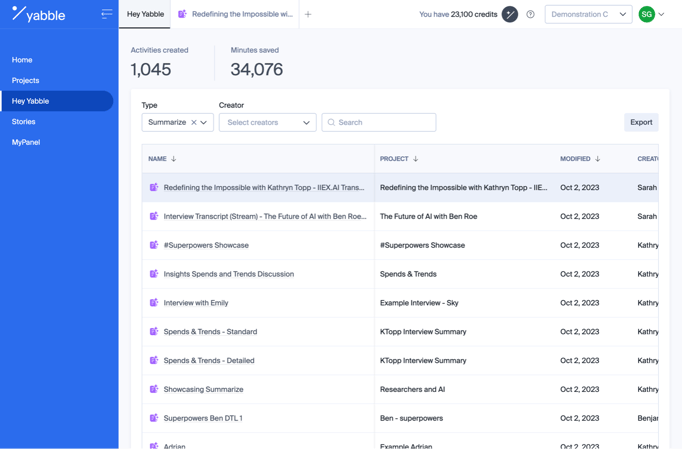Click the Ben - superpowers project cell
Screen dimensions: 682x451
(x=411, y=418)
